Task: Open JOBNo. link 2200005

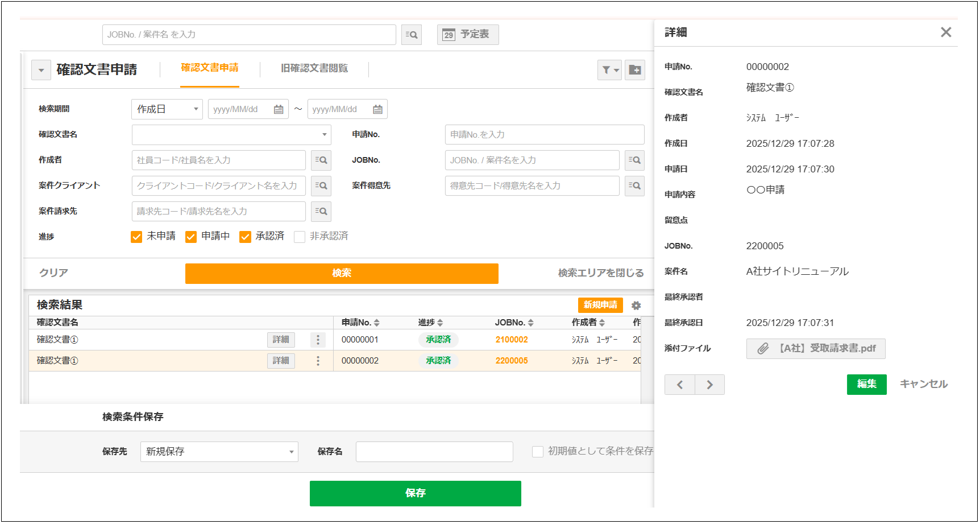Action: coord(512,361)
